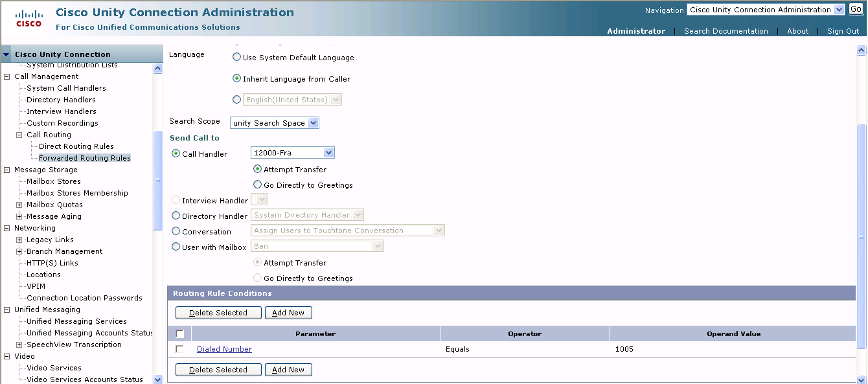Expand the Message Aging tree node
The height and width of the screenshot is (384, 868).
coord(19,216)
